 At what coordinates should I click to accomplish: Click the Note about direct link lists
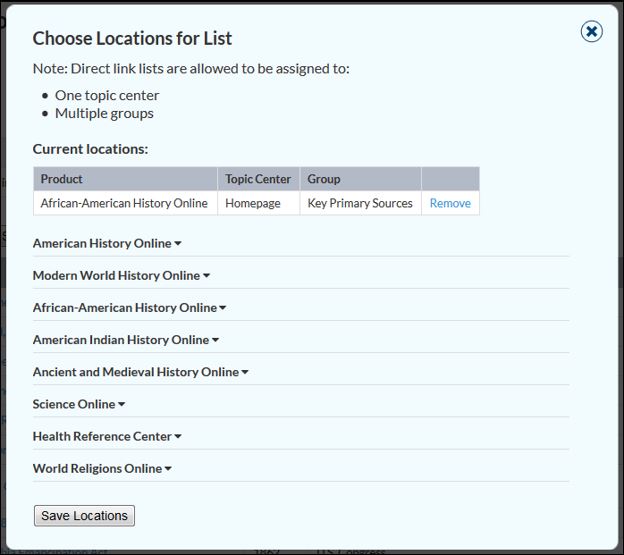coord(191,68)
